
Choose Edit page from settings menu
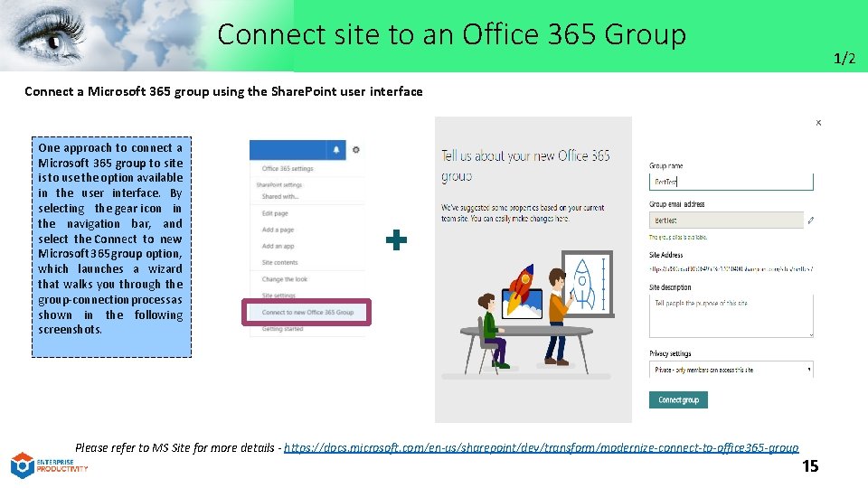tap(275, 213)
